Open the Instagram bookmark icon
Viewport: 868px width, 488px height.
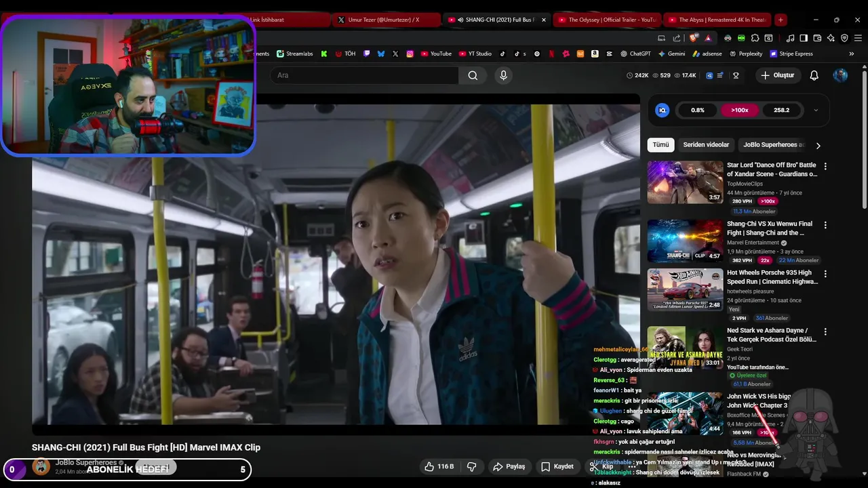click(410, 54)
